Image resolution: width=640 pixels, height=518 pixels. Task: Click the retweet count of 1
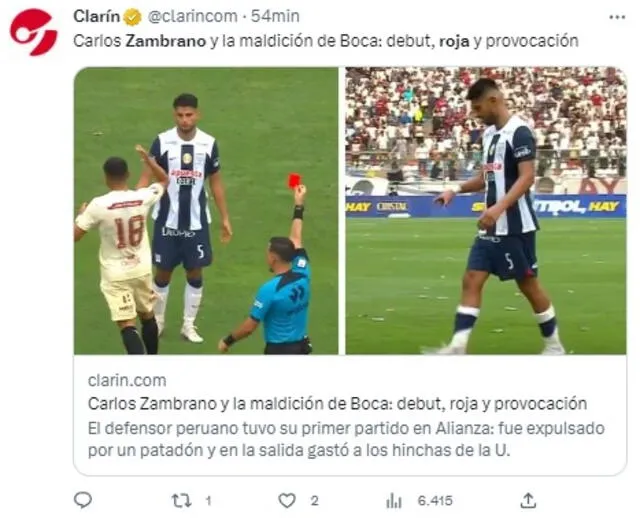(209, 501)
